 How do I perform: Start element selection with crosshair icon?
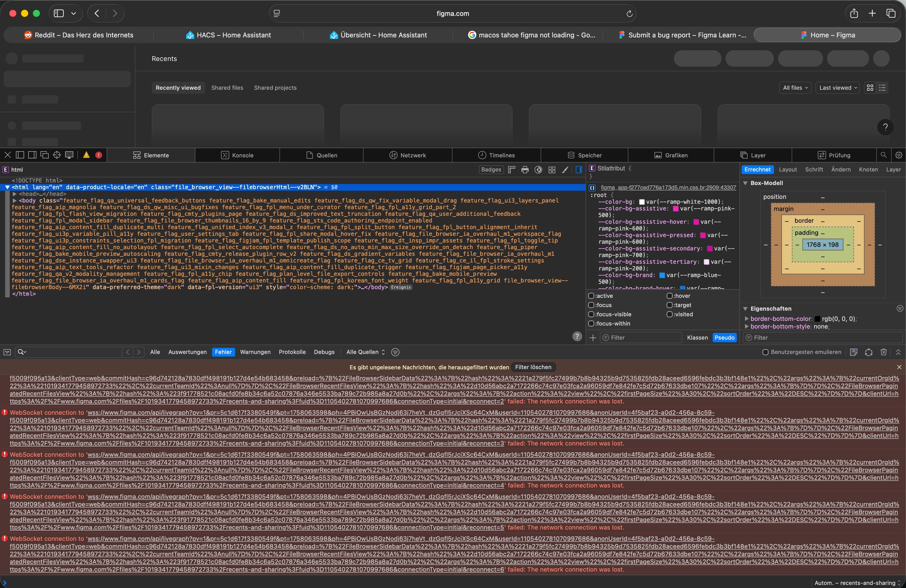(57, 155)
